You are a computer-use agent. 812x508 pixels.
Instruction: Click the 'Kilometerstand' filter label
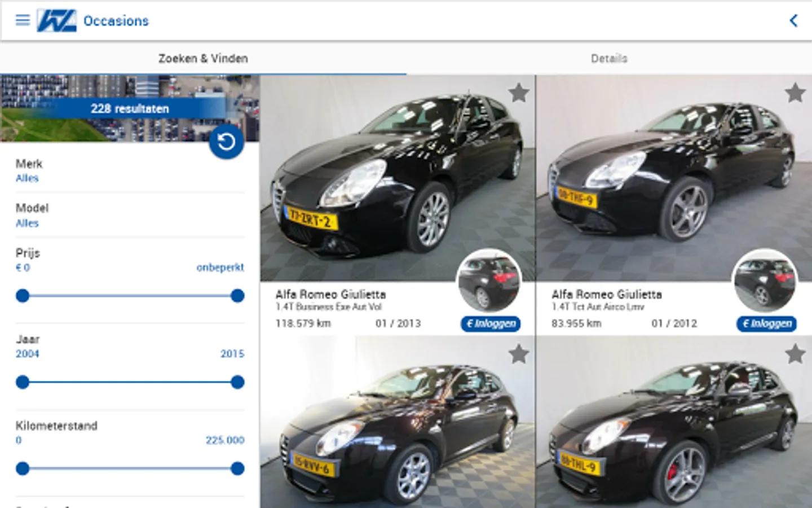pos(56,426)
